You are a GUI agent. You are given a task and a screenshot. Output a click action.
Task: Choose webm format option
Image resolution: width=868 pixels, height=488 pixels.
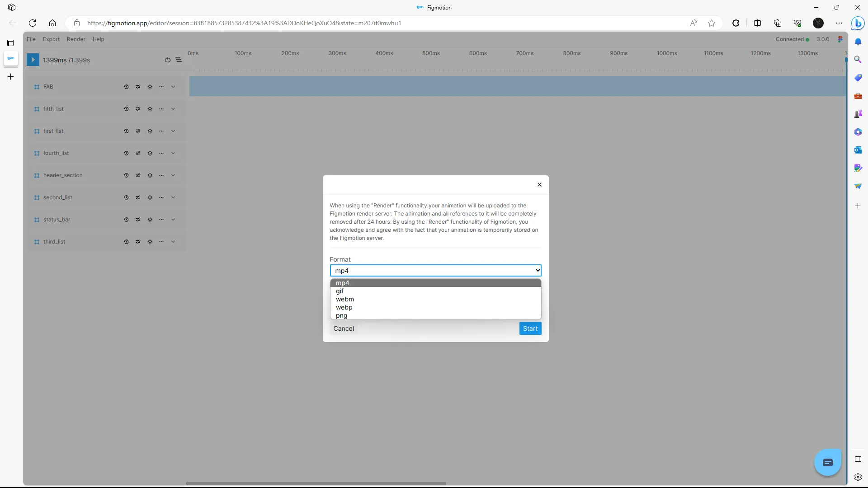pos(345,300)
